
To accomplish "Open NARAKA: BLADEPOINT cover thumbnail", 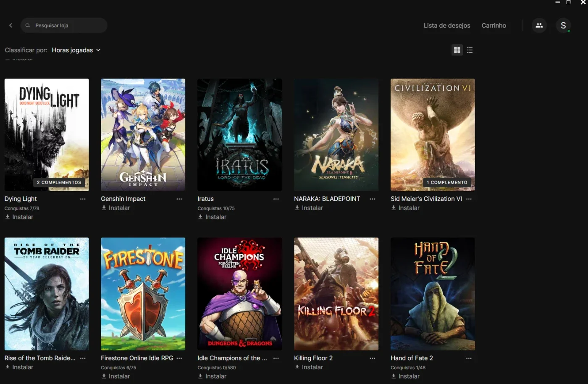I will tap(336, 135).
